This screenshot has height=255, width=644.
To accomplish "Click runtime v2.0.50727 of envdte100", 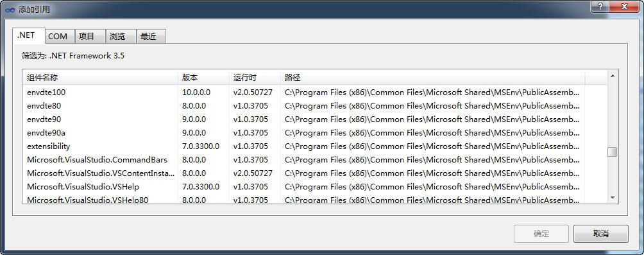I will (x=253, y=92).
